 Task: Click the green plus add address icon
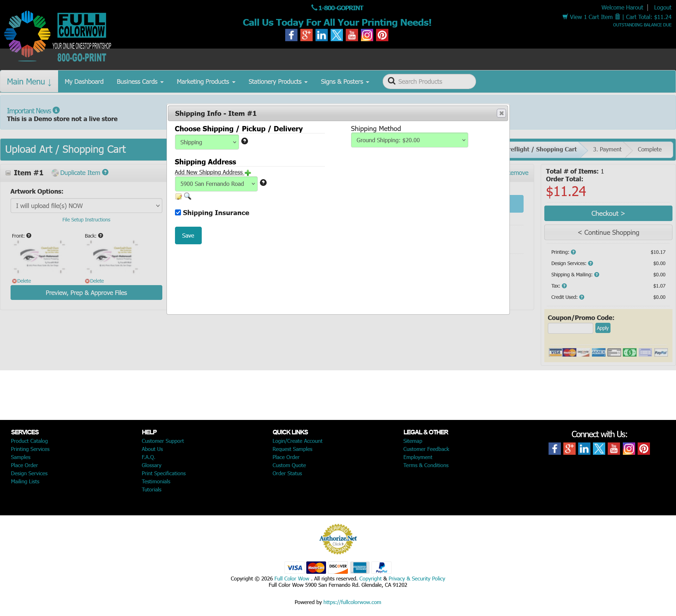248,173
